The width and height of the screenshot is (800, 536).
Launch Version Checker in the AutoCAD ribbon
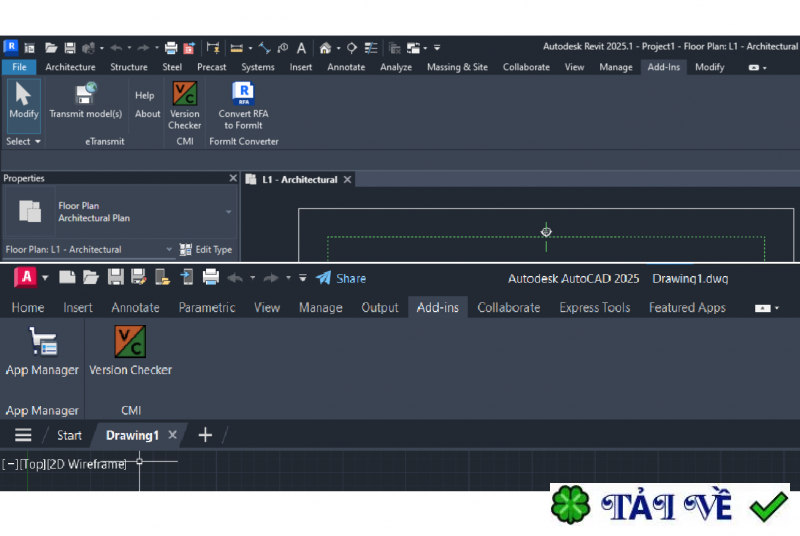[x=131, y=351]
